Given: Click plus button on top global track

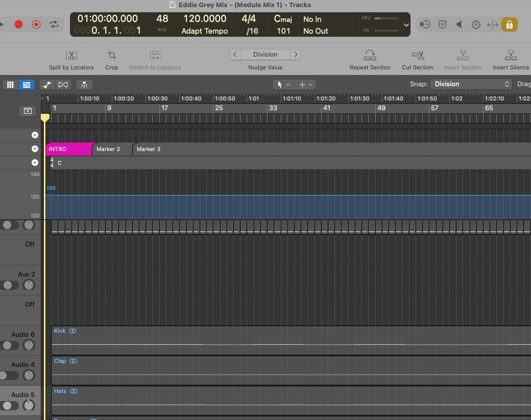Looking at the screenshot, I should click(x=35, y=135).
